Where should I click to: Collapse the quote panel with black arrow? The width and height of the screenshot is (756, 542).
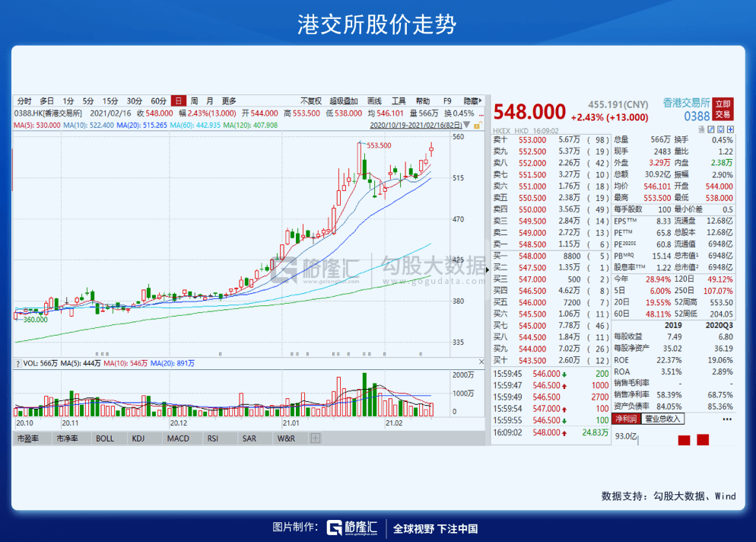(x=488, y=269)
